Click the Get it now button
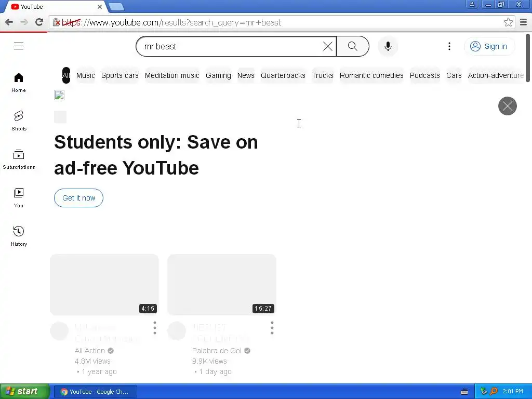Image resolution: width=532 pixels, height=399 pixels. (79, 198)
